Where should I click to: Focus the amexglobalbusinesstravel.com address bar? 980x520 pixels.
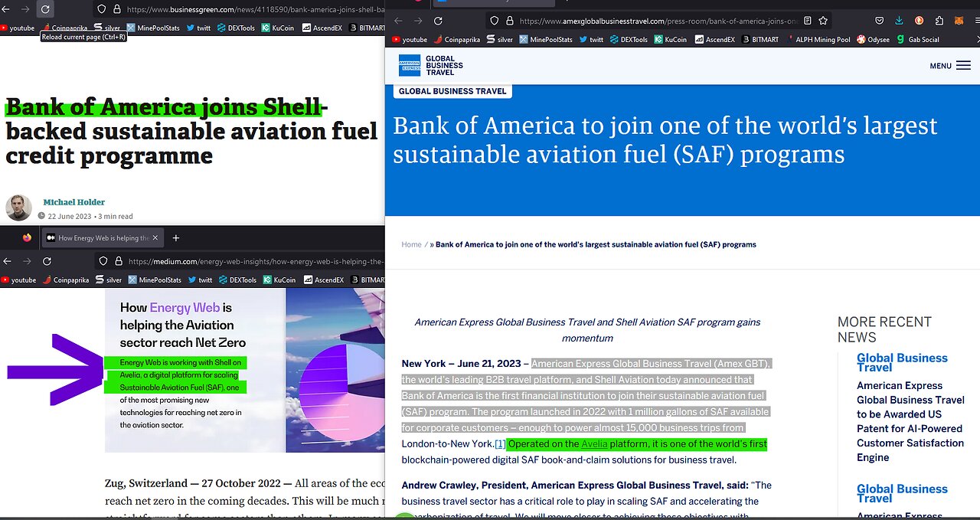click(x=658, y=21)
